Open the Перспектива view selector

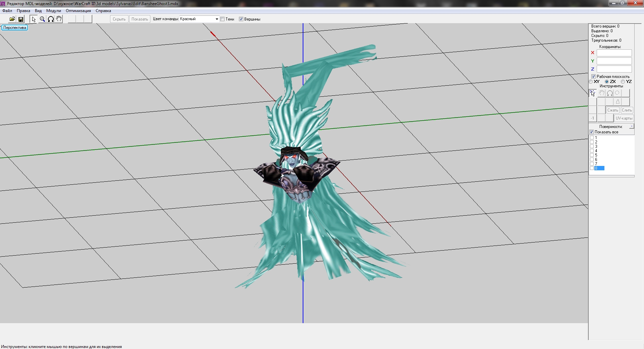(x=14, y=28)
